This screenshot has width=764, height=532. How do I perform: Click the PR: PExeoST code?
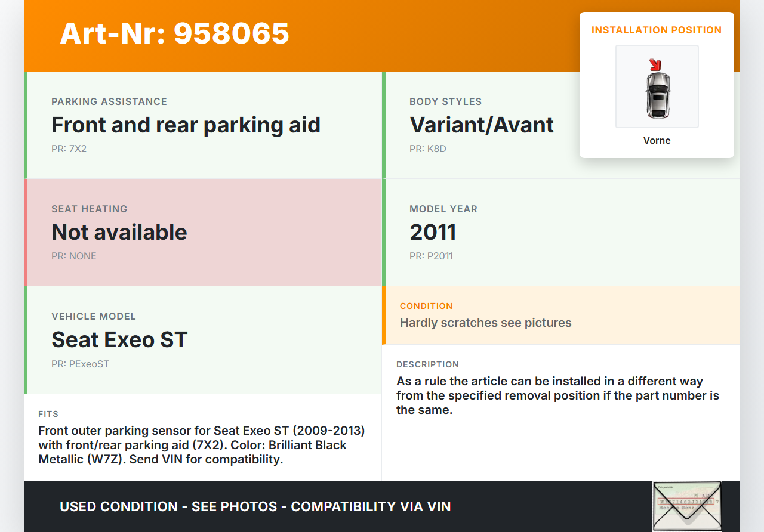tap(80, 364)
